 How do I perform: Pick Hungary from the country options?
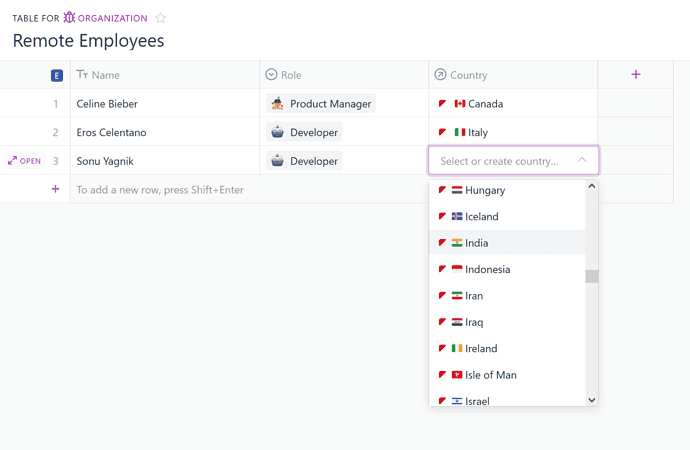coord(484,190)
